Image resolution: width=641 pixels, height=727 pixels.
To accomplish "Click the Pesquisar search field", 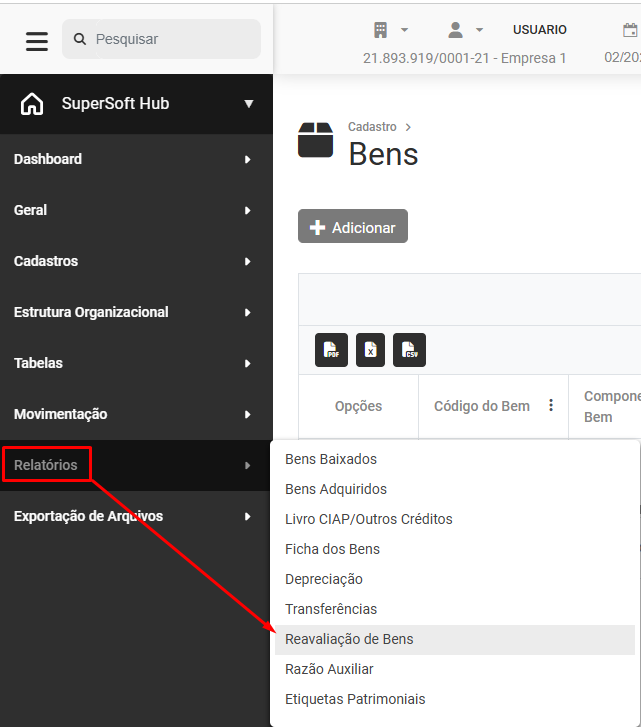I will pyautogui.click(x=172, y=39).
